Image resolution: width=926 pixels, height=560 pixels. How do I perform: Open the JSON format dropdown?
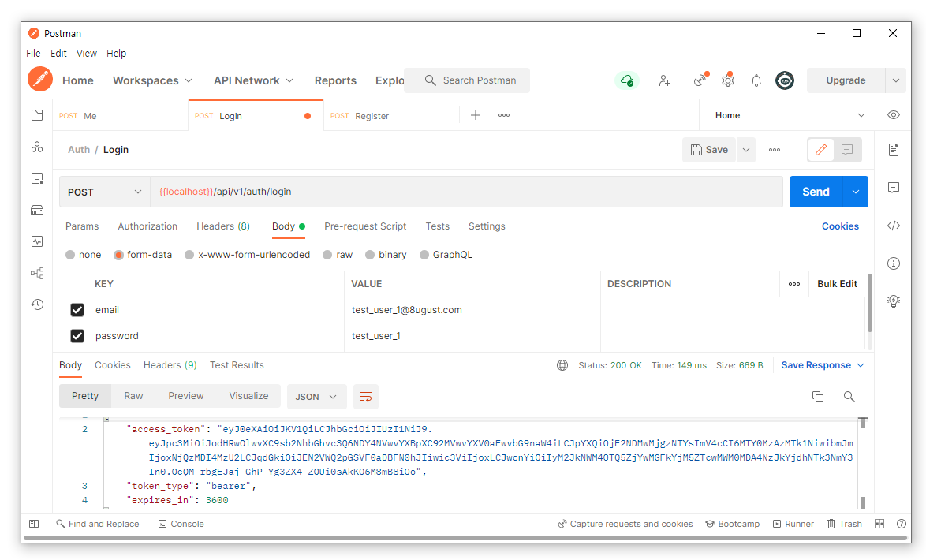click(x=316, y=397)
